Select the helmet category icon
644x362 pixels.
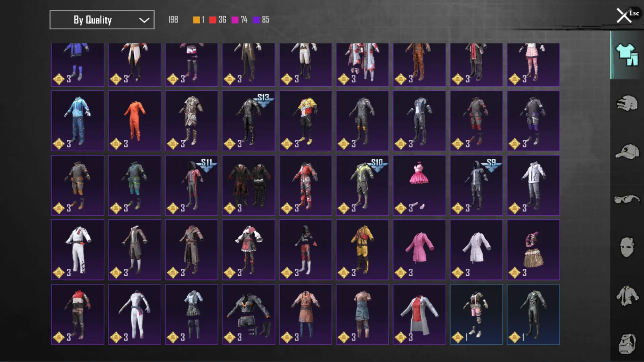(x=627, y=103)
